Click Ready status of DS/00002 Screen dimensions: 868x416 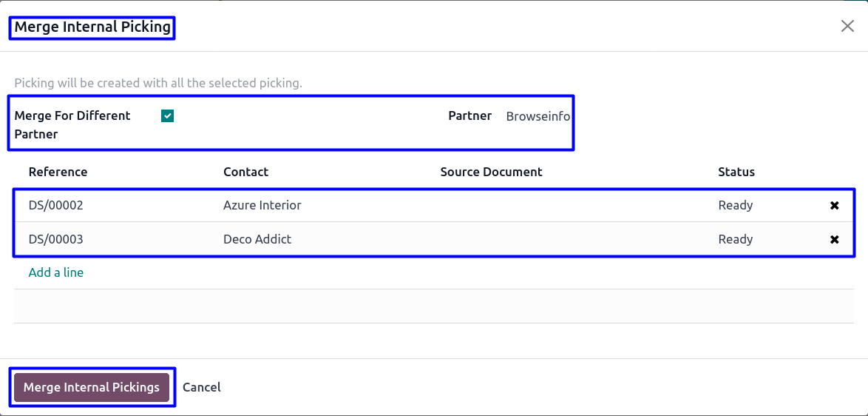(735, 205)
